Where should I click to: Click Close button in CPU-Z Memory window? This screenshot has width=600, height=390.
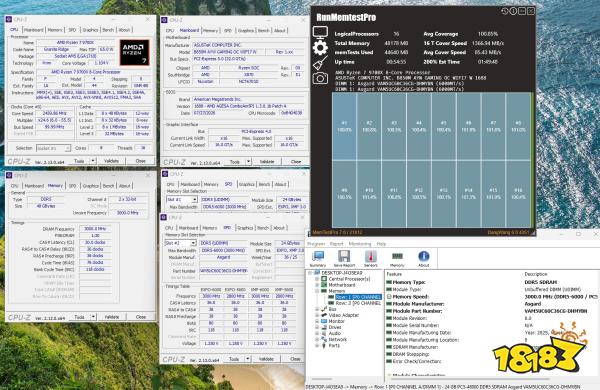click(x=141, y=317)
